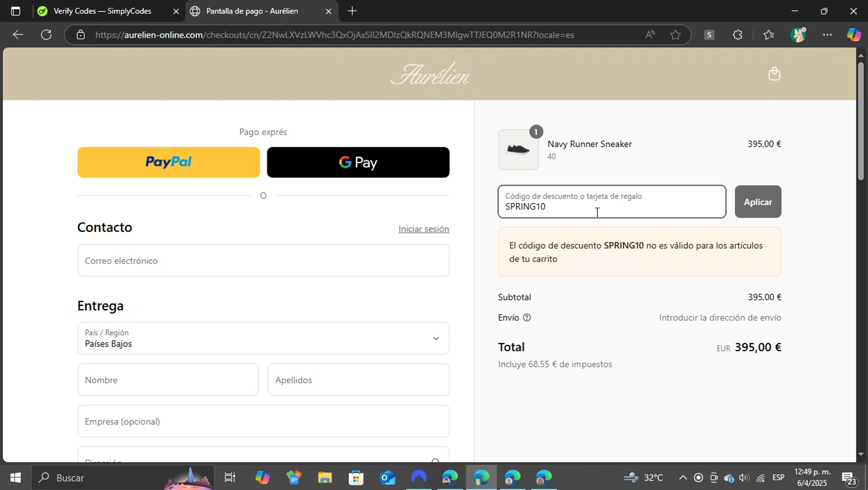Open the shopping cart bag icon

(774, 73)
